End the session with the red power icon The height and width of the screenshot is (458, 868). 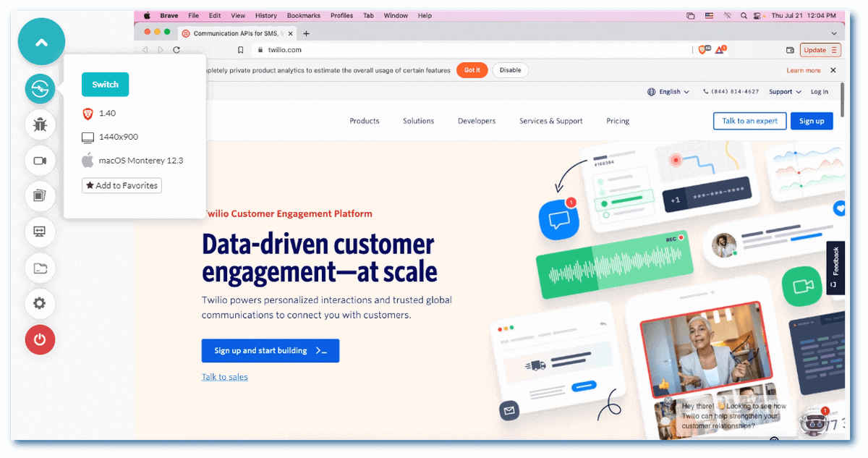[x=40, y=339]
